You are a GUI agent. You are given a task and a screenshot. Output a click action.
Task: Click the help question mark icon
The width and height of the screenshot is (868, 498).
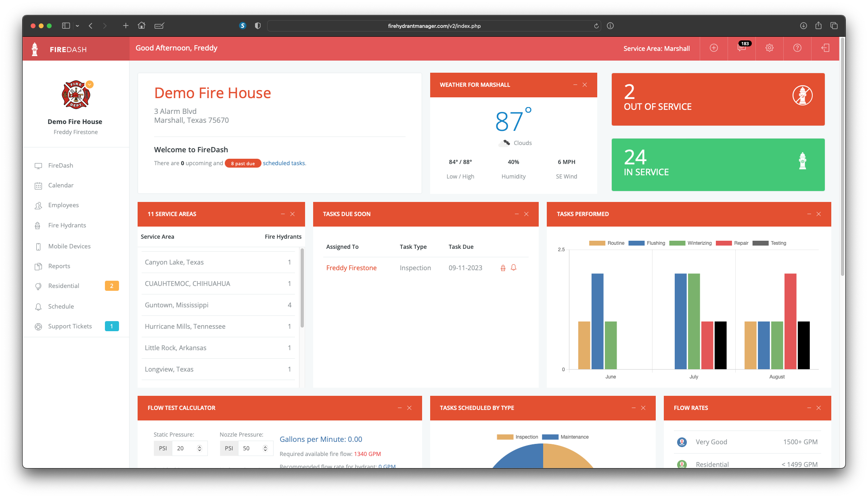[x=797, y=48]
